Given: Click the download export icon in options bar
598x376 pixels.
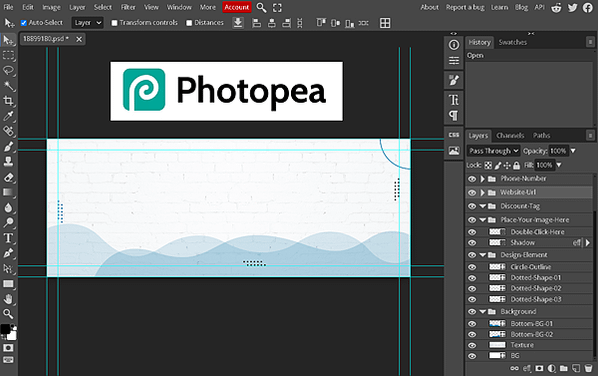Looking at the screenshot, I should (238, 23).
